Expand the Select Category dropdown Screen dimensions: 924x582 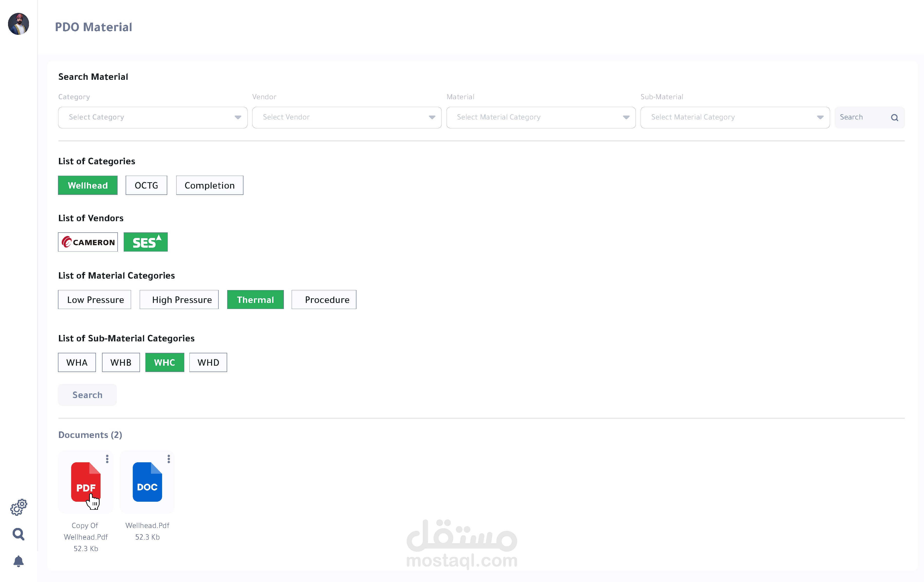pos(153,117)
